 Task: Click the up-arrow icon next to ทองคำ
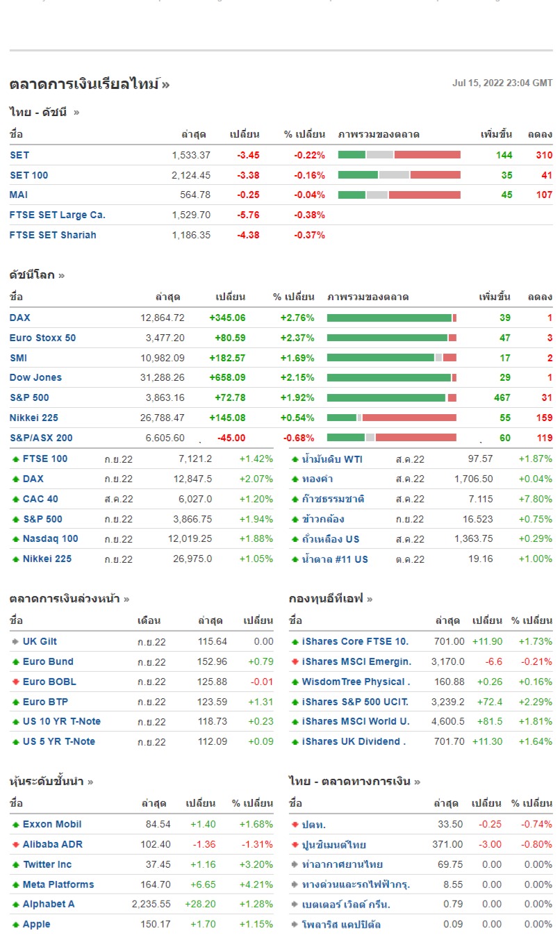[295, 479]
